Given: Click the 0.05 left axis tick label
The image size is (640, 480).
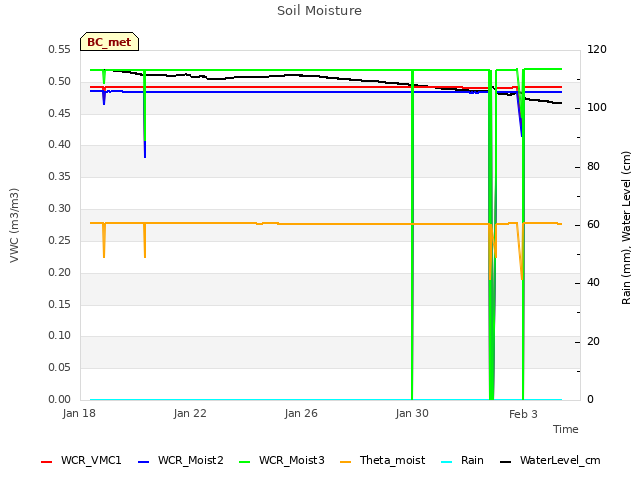Looking at the screenshot, I should [60, 367].
